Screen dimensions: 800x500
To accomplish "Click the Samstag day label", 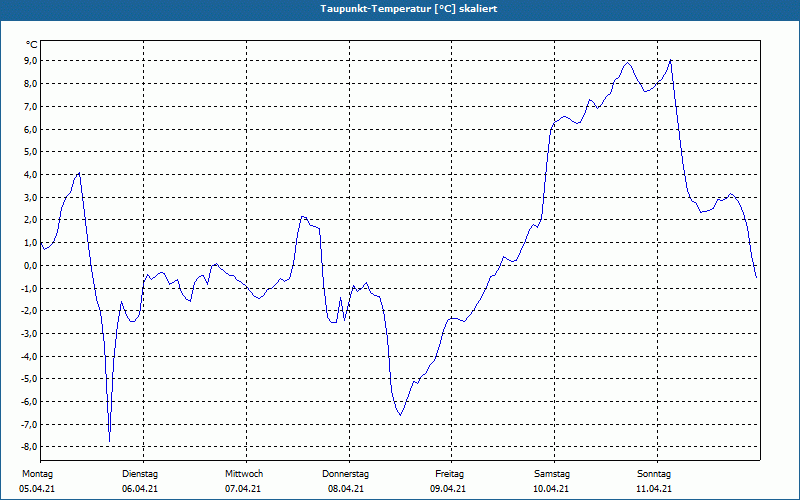I will (x=552, y=474).
